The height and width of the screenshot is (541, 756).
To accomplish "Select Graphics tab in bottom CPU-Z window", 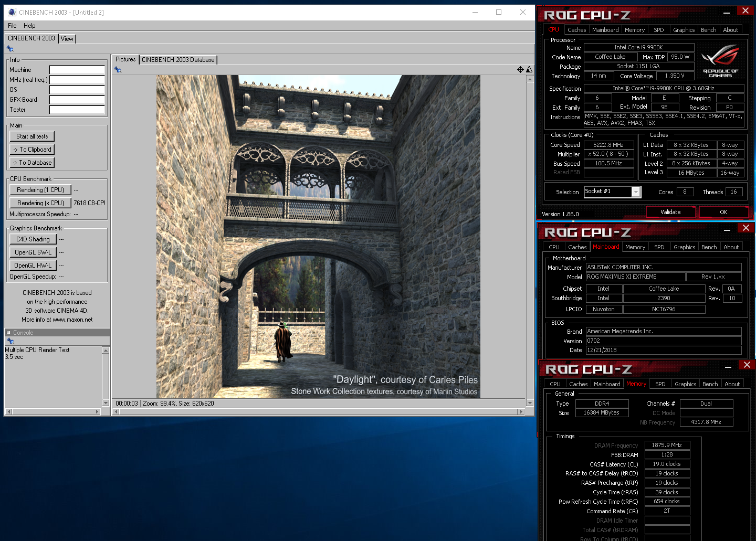I will point(686,384).
